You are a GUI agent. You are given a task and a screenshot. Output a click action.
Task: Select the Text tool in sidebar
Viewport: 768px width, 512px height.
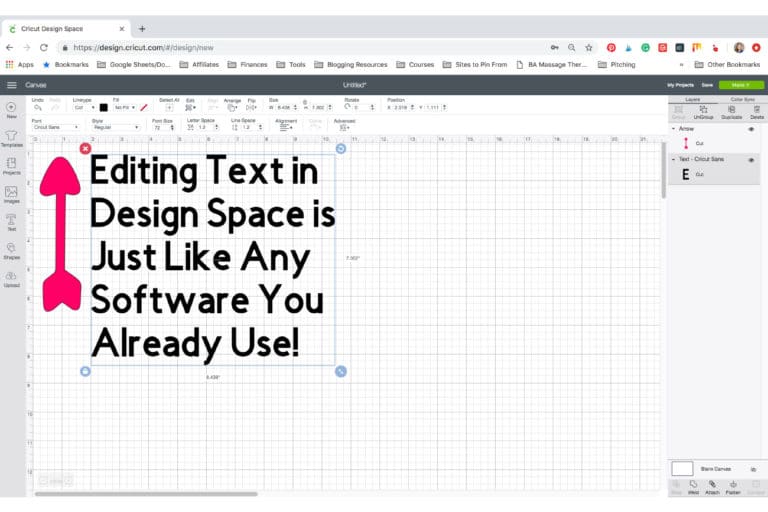pyautogui.click(x=11, y=222)
